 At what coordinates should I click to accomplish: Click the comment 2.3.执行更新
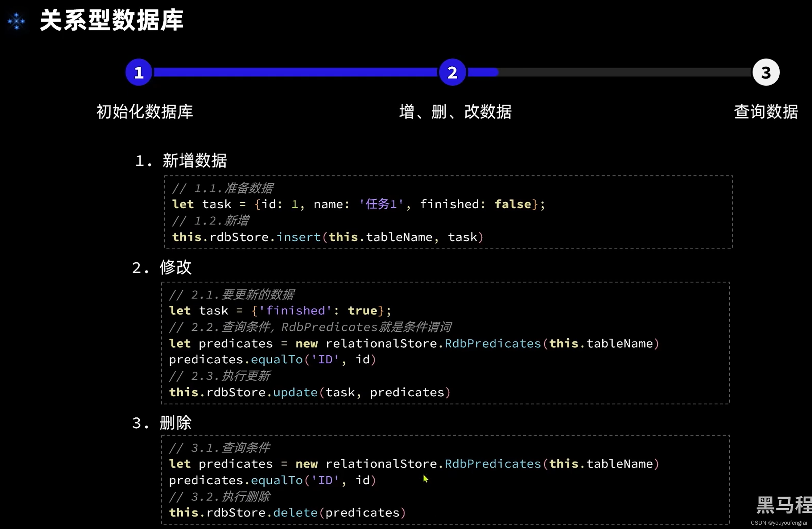click(x=220, y=376)
